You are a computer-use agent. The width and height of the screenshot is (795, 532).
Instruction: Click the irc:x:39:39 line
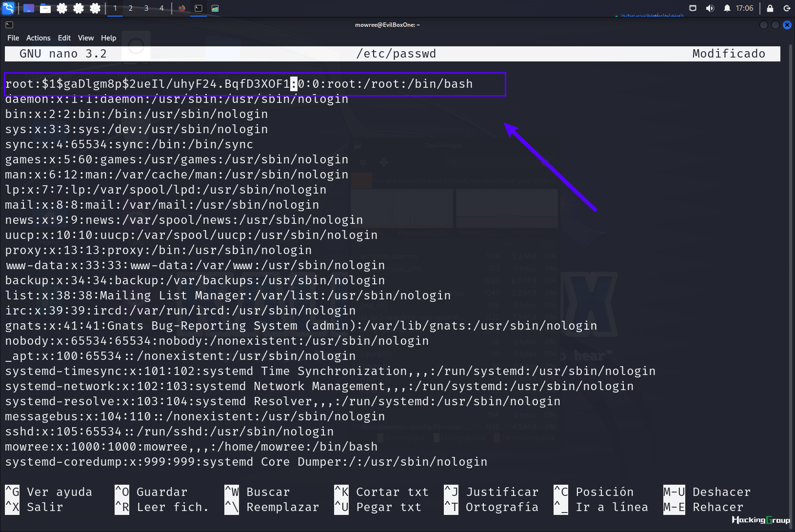pos(180,311)
